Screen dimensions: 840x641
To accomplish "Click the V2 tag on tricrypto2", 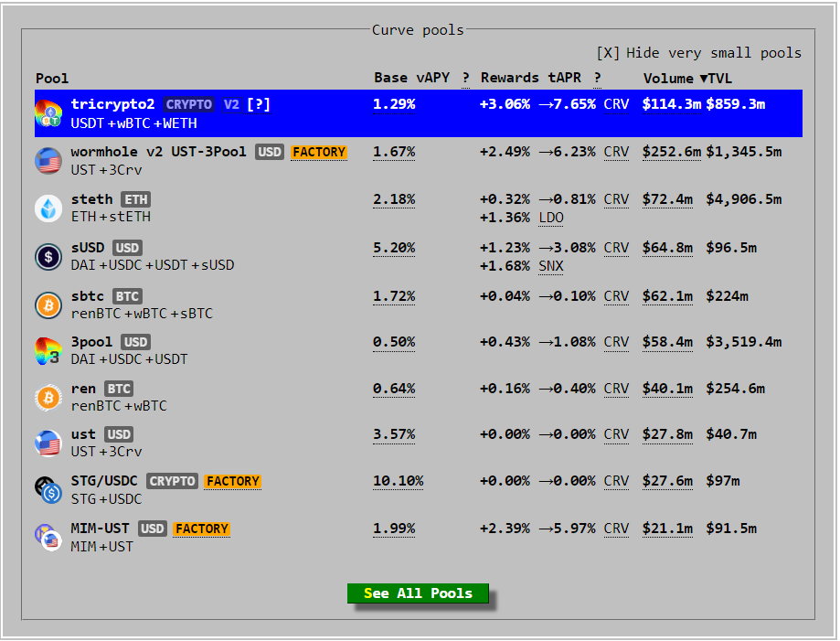I will (x=231, y=104).
